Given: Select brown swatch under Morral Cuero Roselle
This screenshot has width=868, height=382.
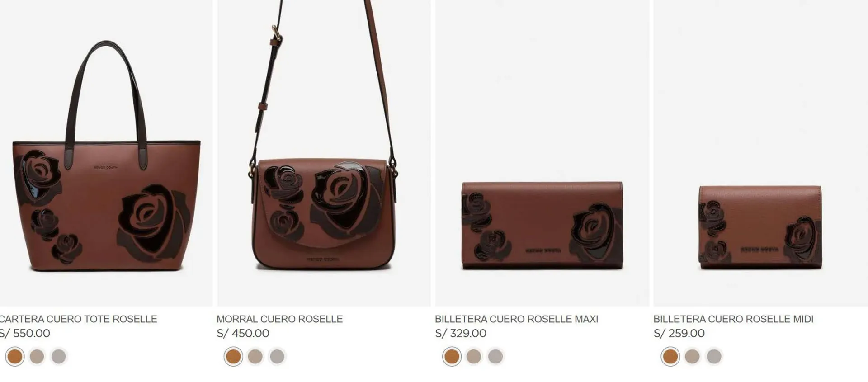Looking at the screenshot, I should point(233,357).
